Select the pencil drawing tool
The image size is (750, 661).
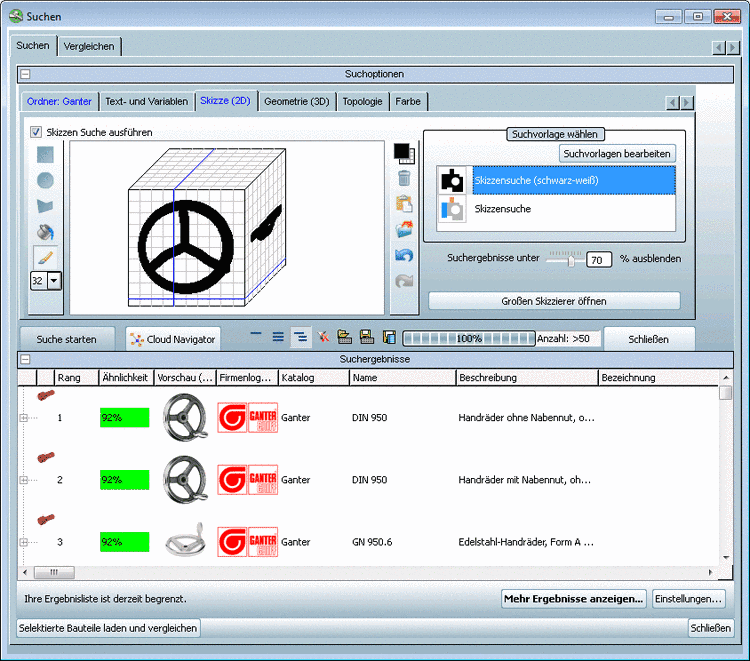point(46,257)
